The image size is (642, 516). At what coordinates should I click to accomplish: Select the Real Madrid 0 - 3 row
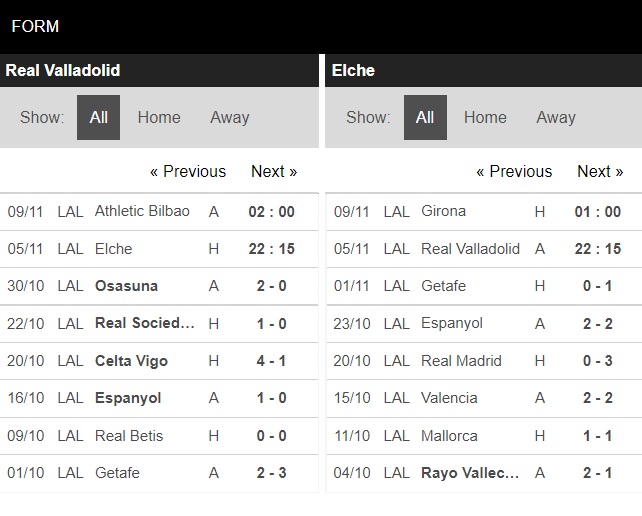coord(484,361)
